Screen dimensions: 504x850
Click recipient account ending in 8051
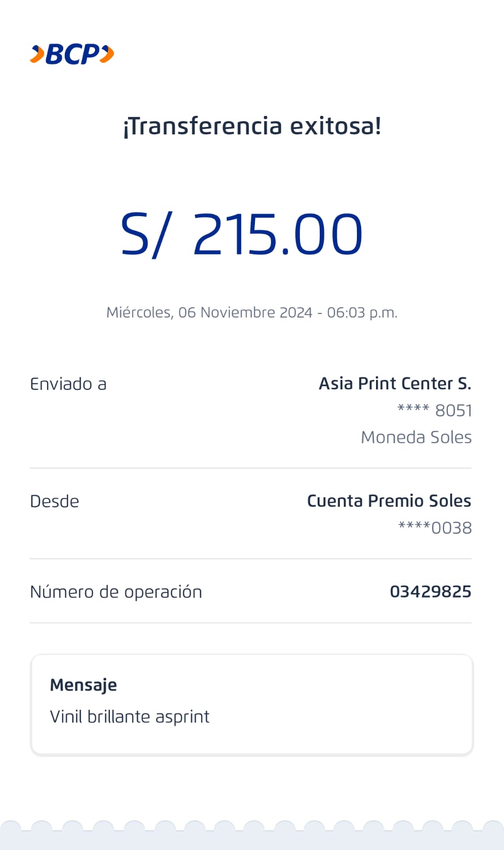coord(434,411)
